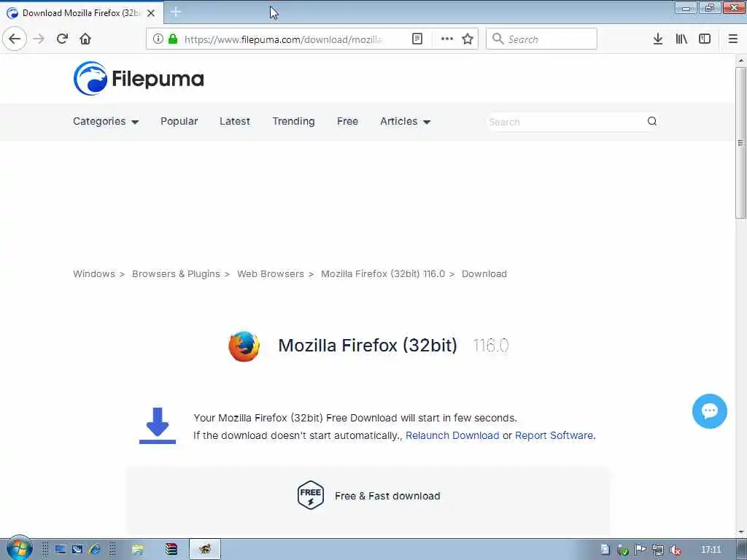Click the Action Center flag icon
This screenshot has height=560, width=747.
click(x=640, y=550)
